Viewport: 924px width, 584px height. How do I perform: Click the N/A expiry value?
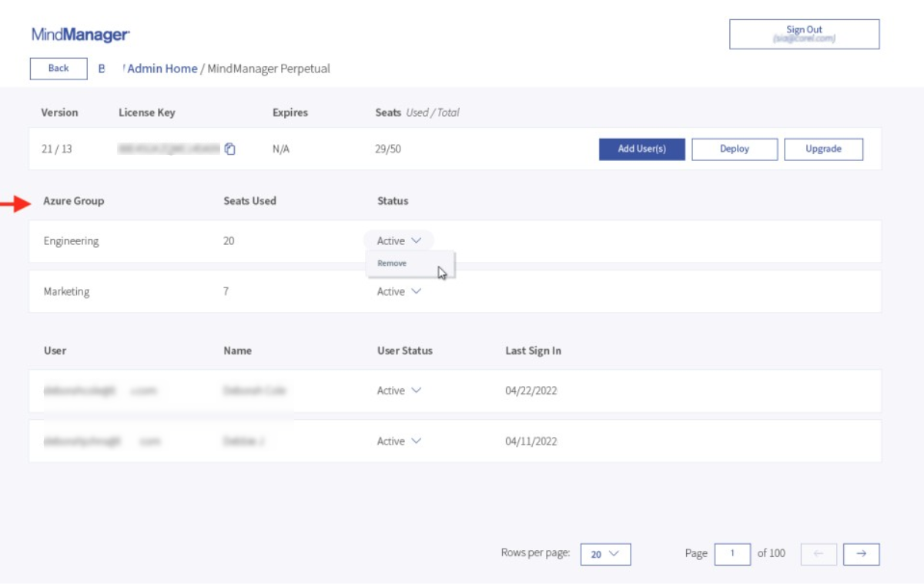point(281,149)
